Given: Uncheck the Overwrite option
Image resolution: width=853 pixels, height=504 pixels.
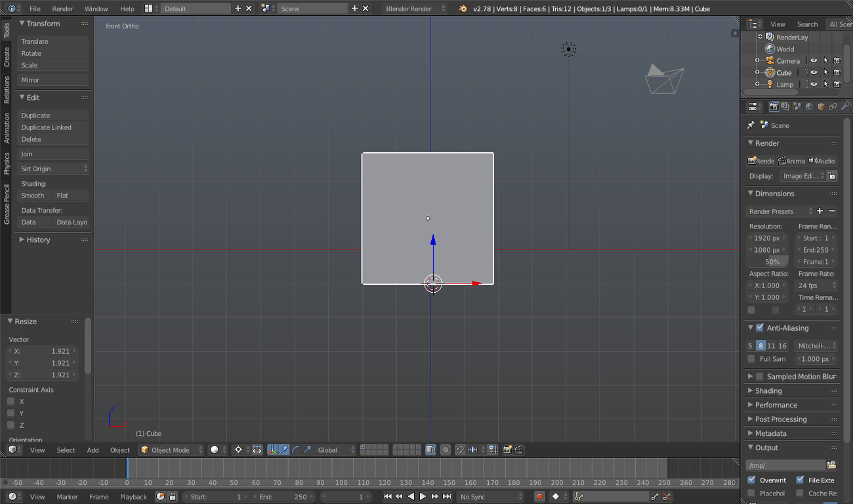Looking at the screenshot, I should [751, 480].
